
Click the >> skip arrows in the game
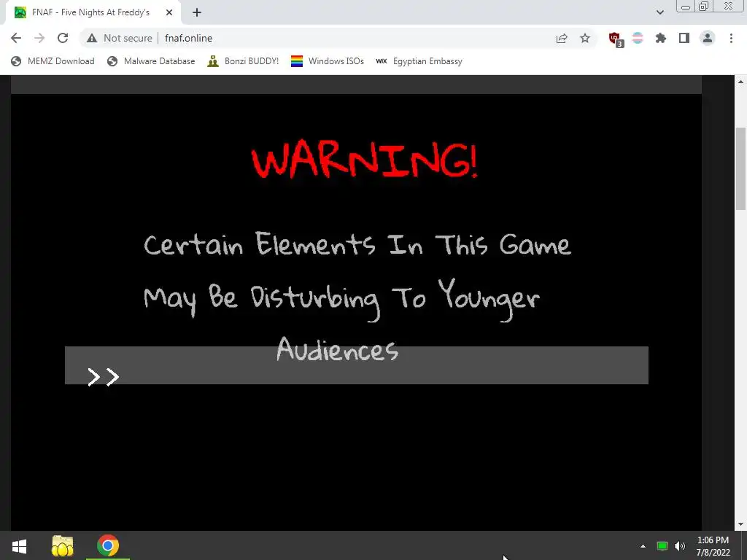point(104,377)
